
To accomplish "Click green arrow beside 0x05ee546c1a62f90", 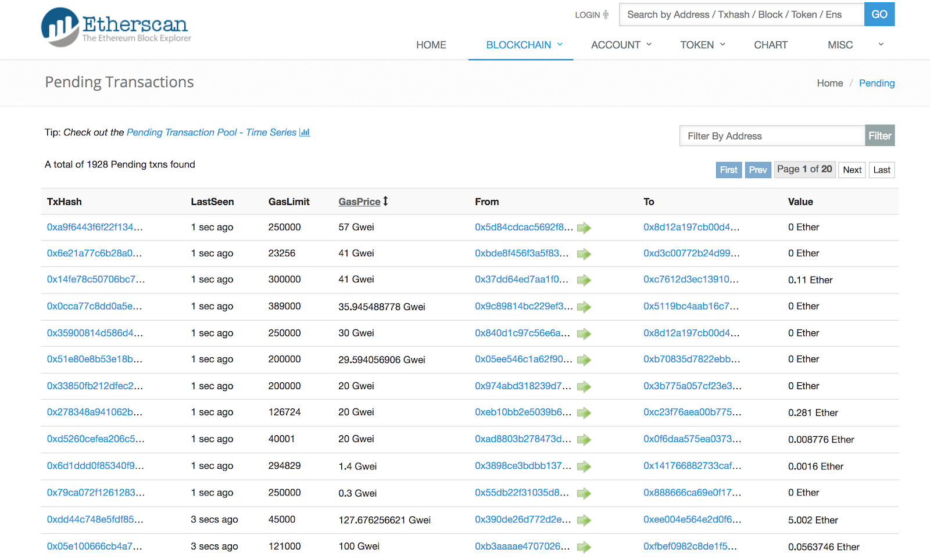I will 584,360.
